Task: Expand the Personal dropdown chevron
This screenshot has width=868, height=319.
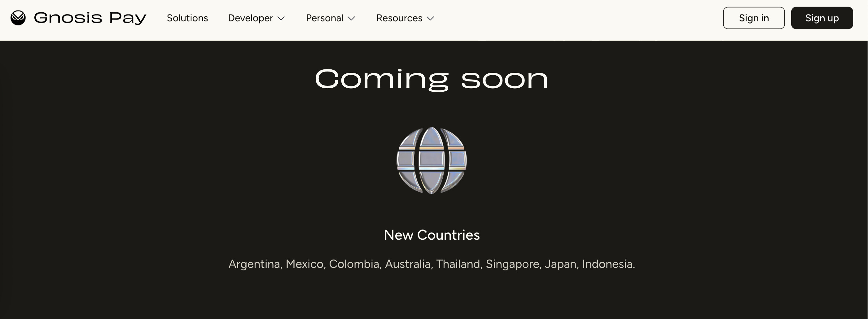Action: click(352, 19)
